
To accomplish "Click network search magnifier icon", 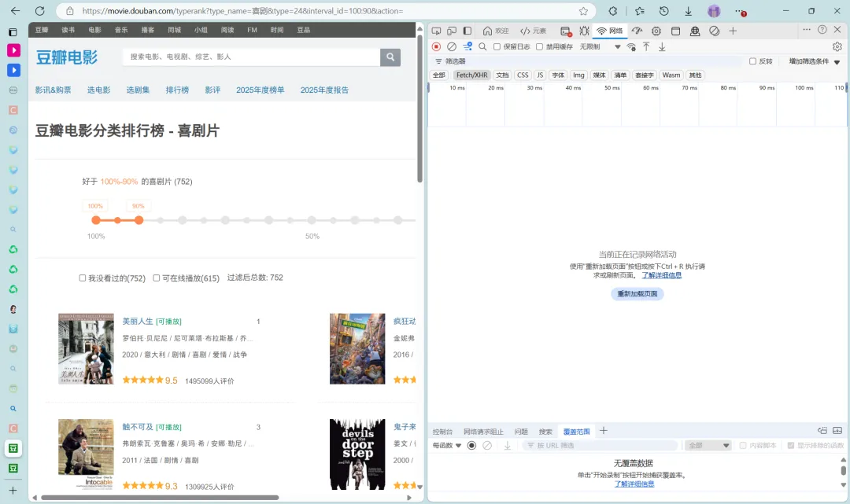I will click(x=482, y=46).
